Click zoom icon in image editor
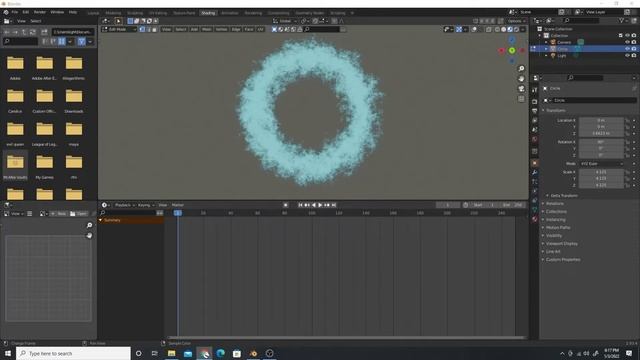Viewport: 640px width, 360px height. (89, 225)
